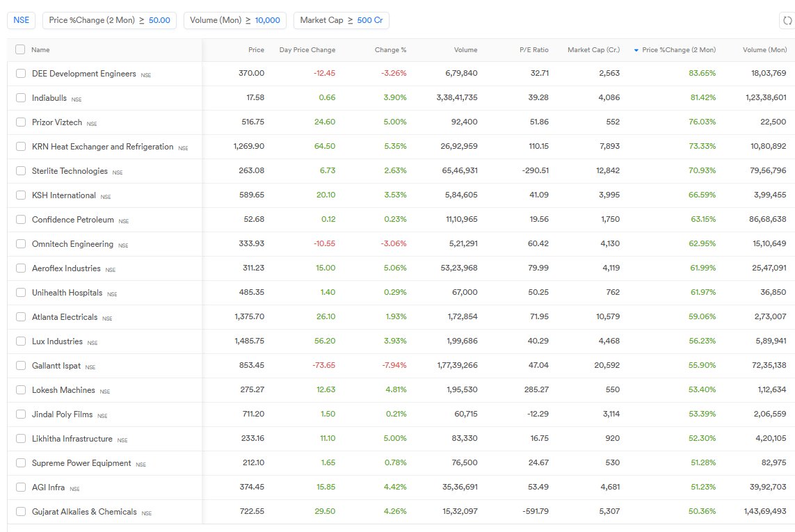Tick Jindal Poly Films checkbox
795x532 pixels.
click(x=21, y=414)
